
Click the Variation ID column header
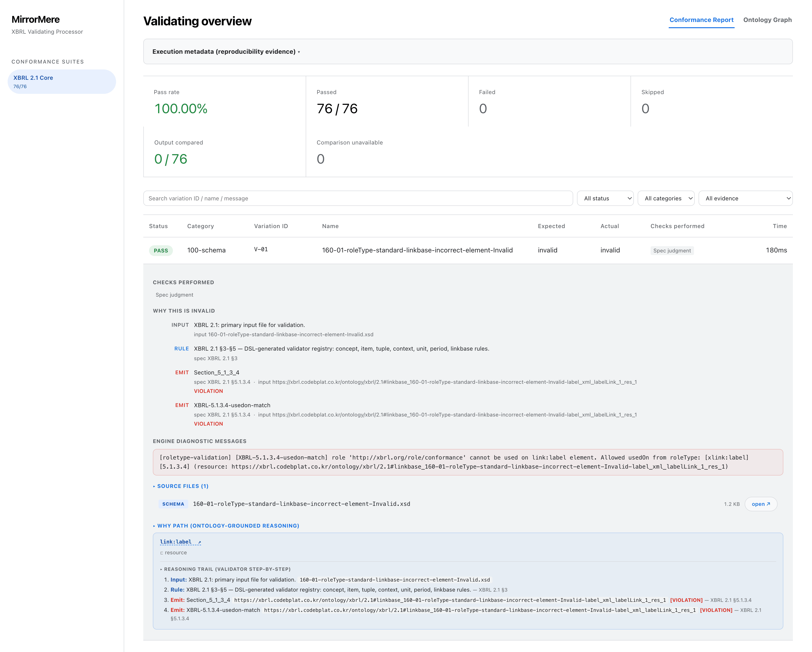(271, 226)
